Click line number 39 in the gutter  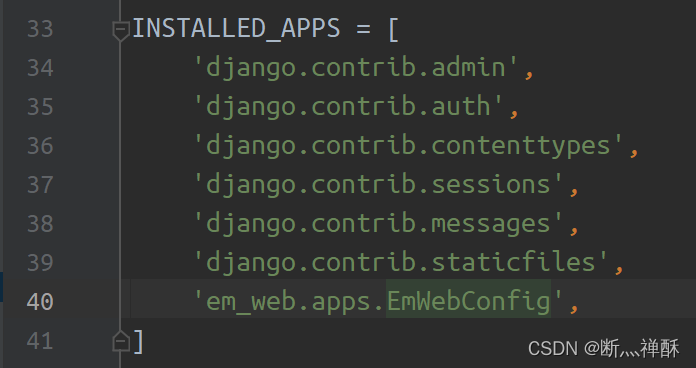pos(40,263)
